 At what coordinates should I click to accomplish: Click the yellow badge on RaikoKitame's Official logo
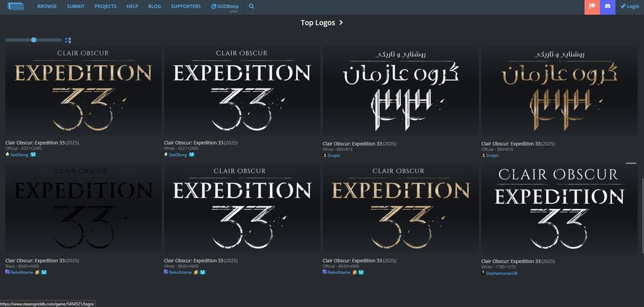(x=355, y=272)
